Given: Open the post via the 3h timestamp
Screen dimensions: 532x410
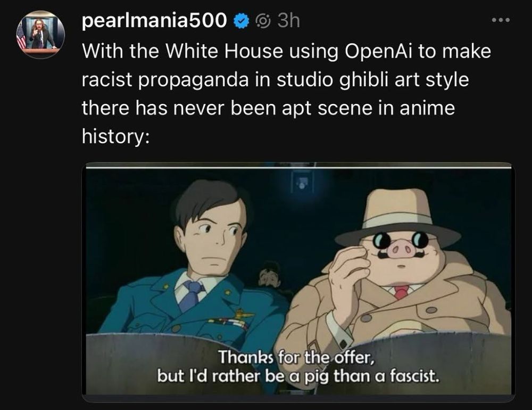Looking at the screenshot, I should coord(288,21).
